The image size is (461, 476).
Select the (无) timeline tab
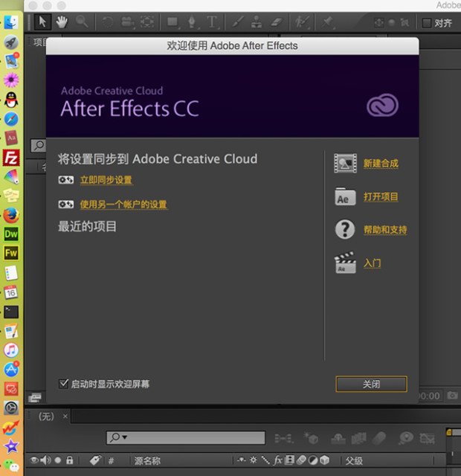[46, 416]
